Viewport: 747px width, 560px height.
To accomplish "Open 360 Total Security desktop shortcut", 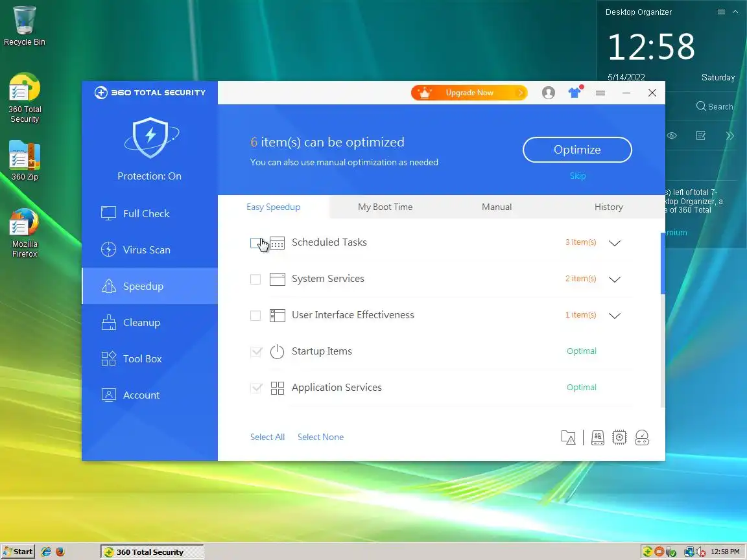I will point(24,98).
